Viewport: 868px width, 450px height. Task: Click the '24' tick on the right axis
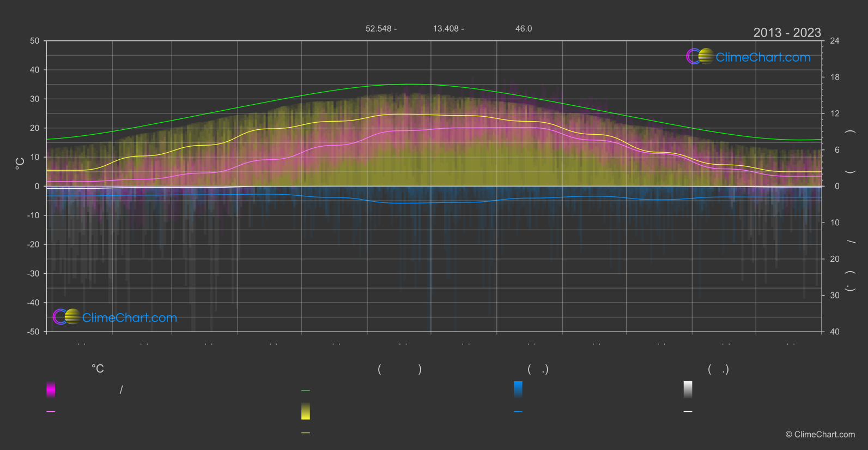click(x=835, y=41)
